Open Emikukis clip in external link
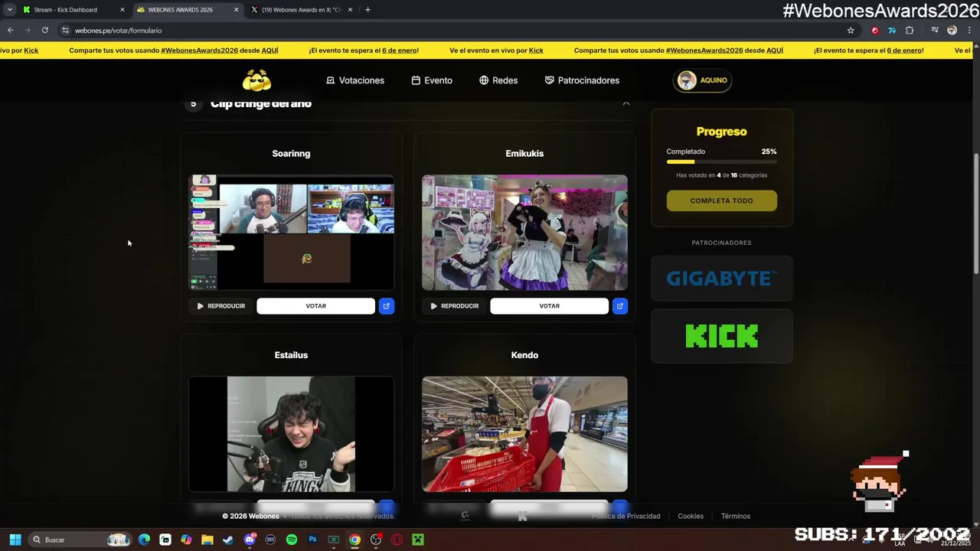This screenshot has height=551, width=980. pos(620,306)
